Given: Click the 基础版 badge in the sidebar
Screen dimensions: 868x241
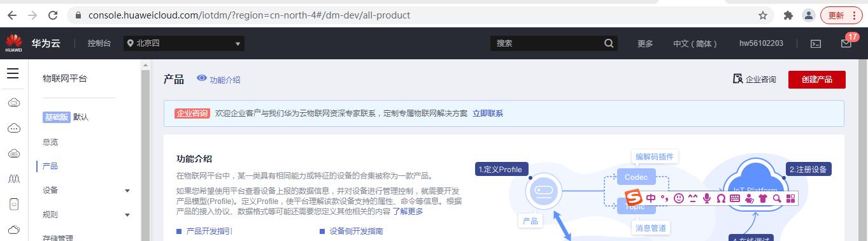Looking at the screenshot, I should 57,117.
